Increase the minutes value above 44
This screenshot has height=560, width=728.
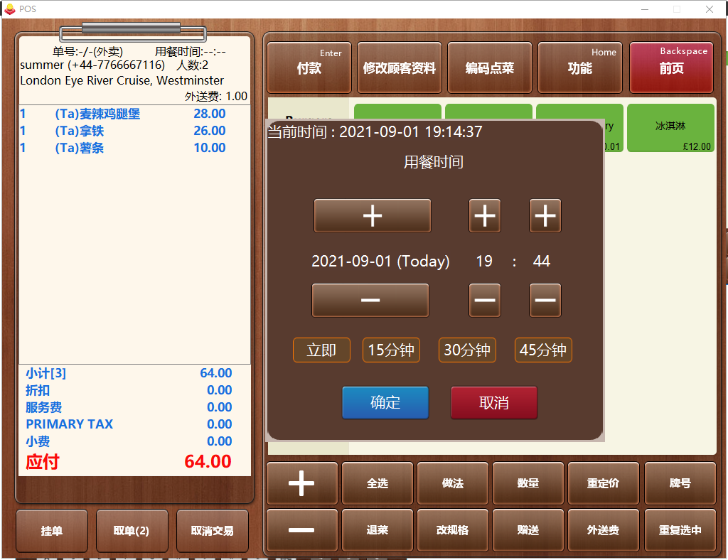[545, 216]
